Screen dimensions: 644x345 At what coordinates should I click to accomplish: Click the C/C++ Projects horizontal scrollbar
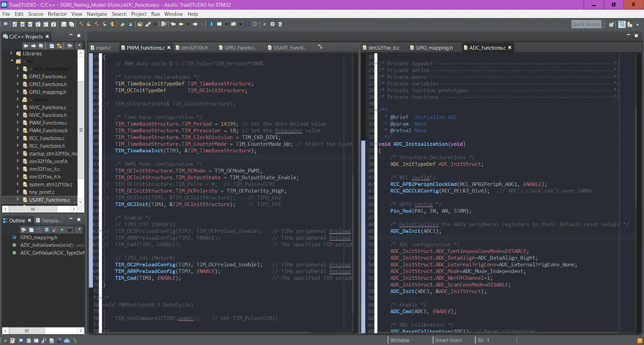(x=39, y=209)
